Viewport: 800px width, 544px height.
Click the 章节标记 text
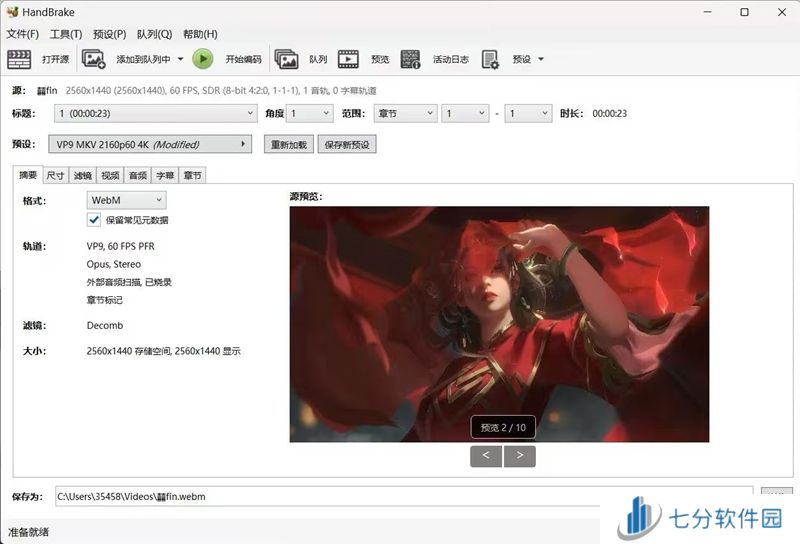coord(105,300)
